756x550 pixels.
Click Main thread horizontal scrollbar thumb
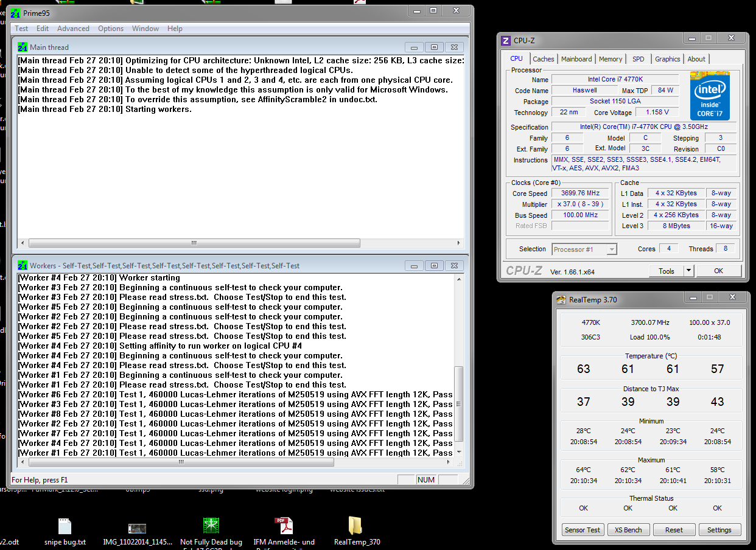point(194,243)
